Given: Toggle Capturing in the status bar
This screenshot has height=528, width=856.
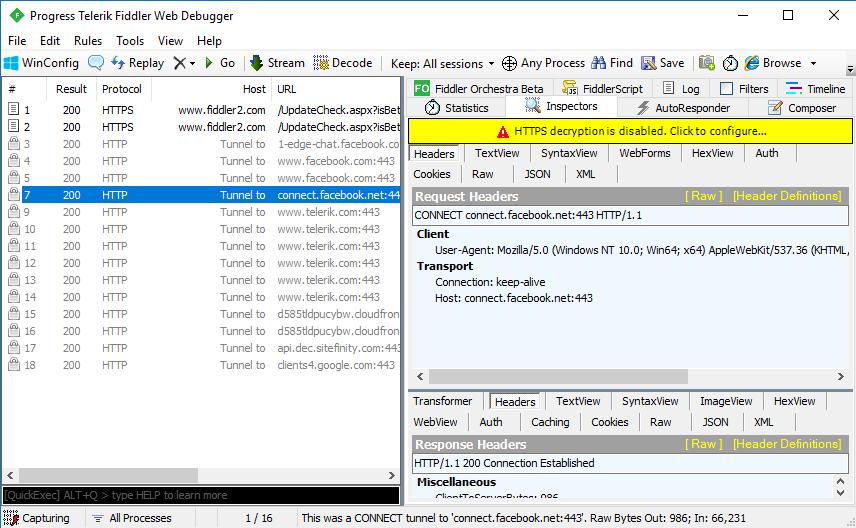Looking at the screenshot, I should (37, 518).
